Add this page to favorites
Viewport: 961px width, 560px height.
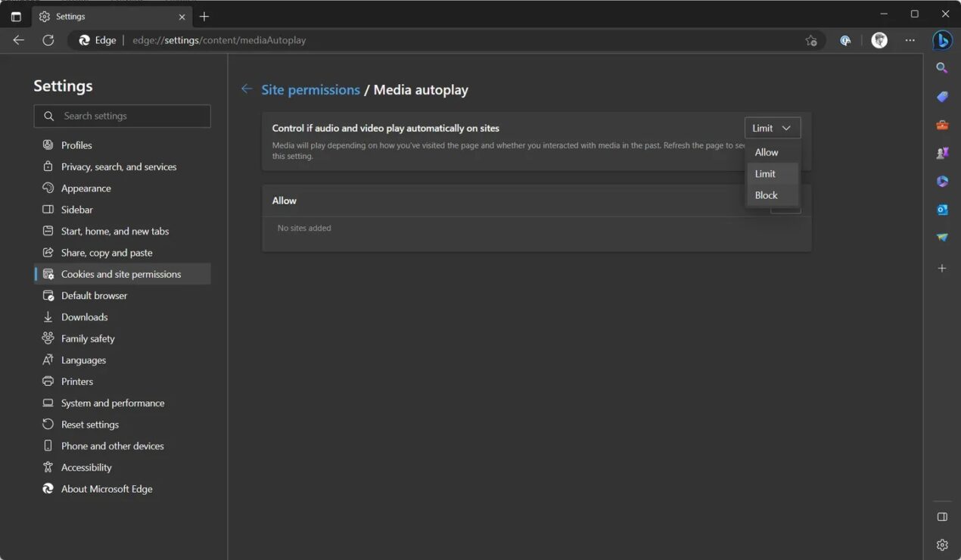coord(811,40)
